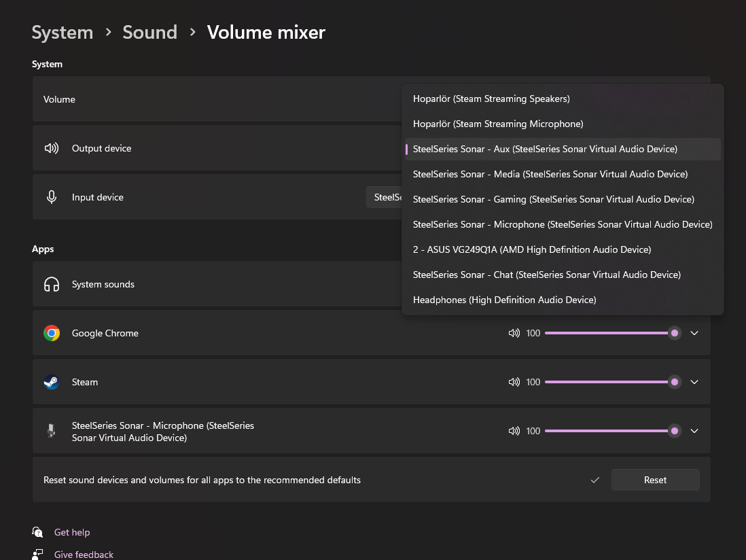746x560 pixels.
Task: Mute Google Chrome volume speaker icon
Action: (514, 333)
